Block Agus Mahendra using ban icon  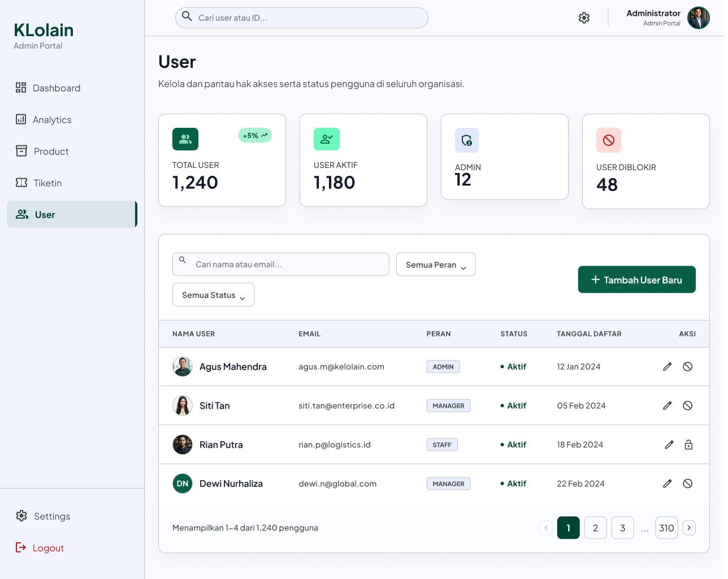coord(688,366)
